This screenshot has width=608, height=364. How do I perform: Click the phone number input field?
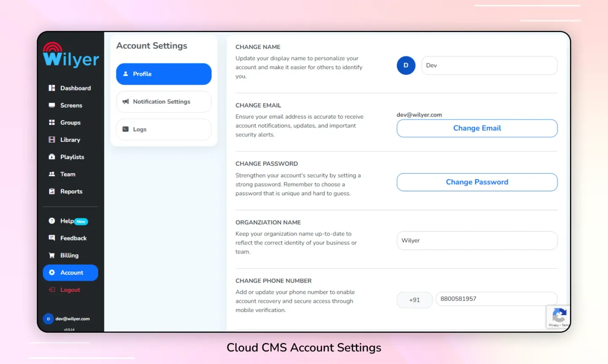pyautogui.click(x=497, y=299)
